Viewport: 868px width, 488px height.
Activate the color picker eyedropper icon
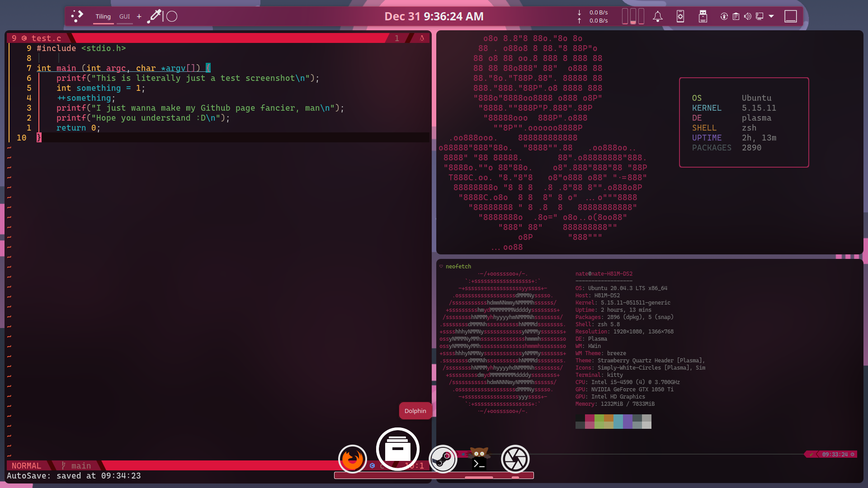[x=155, y=16]
